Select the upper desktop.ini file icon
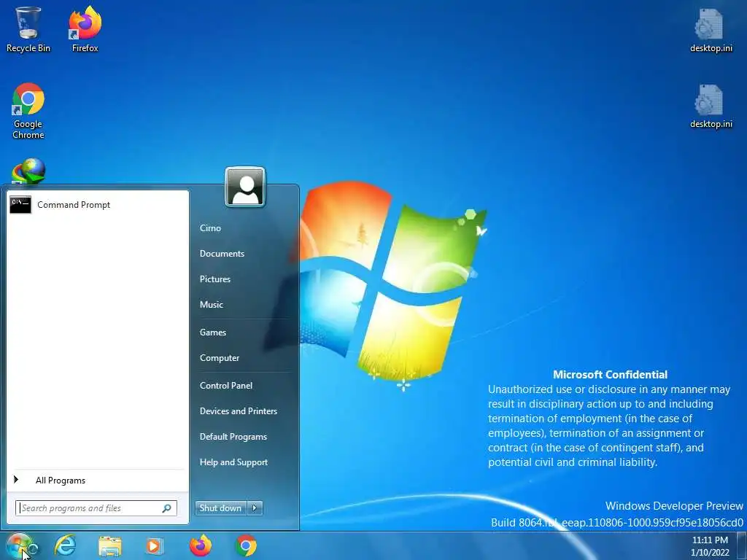Viewport: 747px width, 560px height. tap(711, 29)
